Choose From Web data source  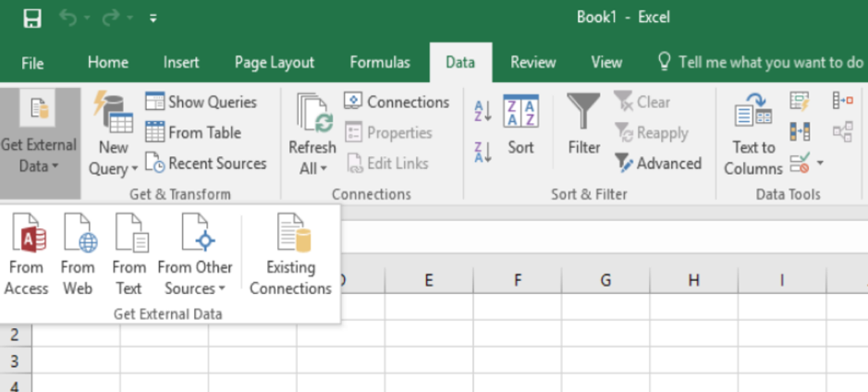point(78,254)
